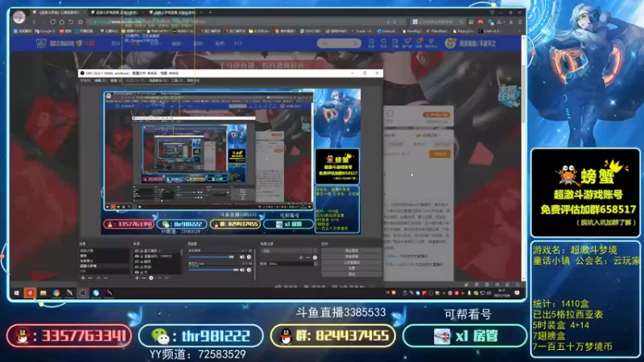This screenshot has height=362, width=644.
Task: Open a new browser tab with plus
Action: point(210,13)
